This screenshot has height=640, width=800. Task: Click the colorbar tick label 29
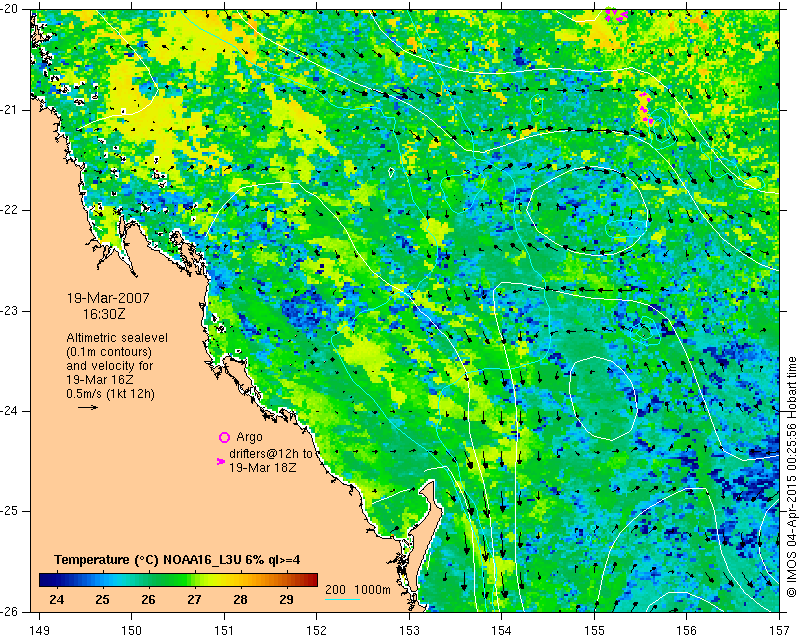(x=286, y=599)
